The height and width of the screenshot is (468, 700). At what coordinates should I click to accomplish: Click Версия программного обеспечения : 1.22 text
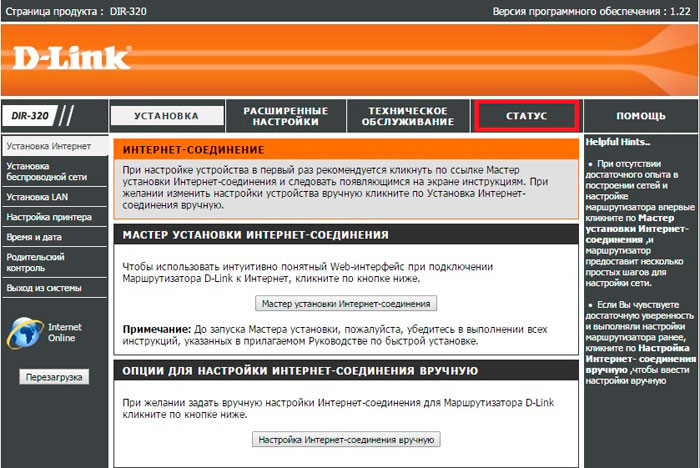click(592, 11)
